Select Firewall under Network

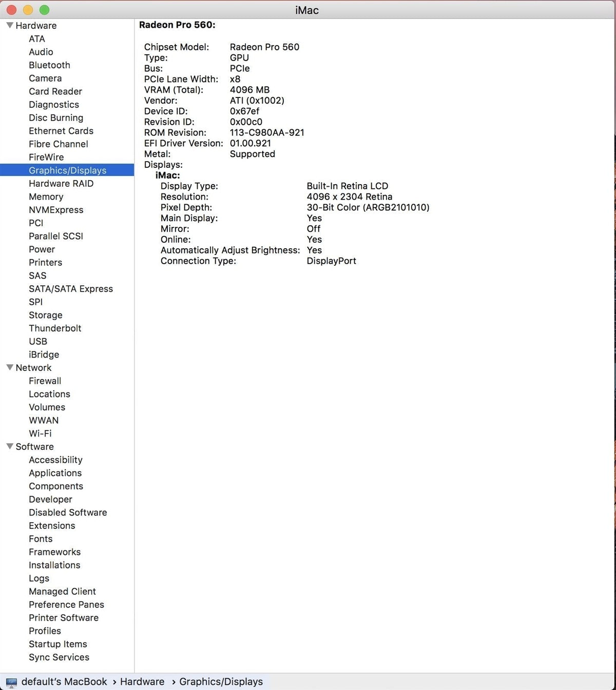tap(45, 381)
